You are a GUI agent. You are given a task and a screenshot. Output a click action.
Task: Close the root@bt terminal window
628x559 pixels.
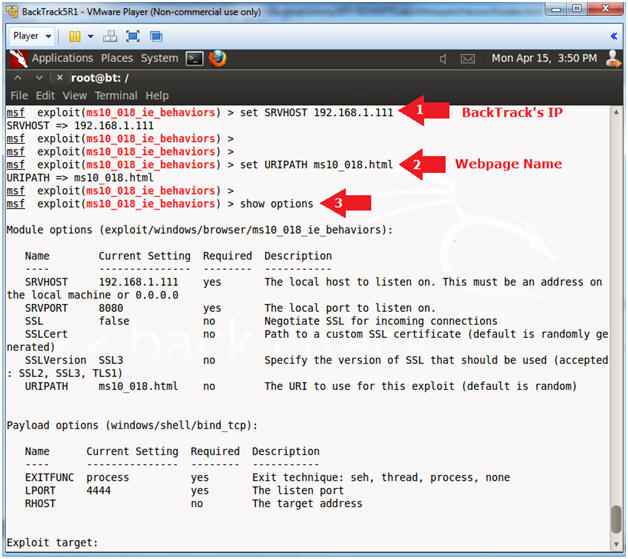coord(60,78)
